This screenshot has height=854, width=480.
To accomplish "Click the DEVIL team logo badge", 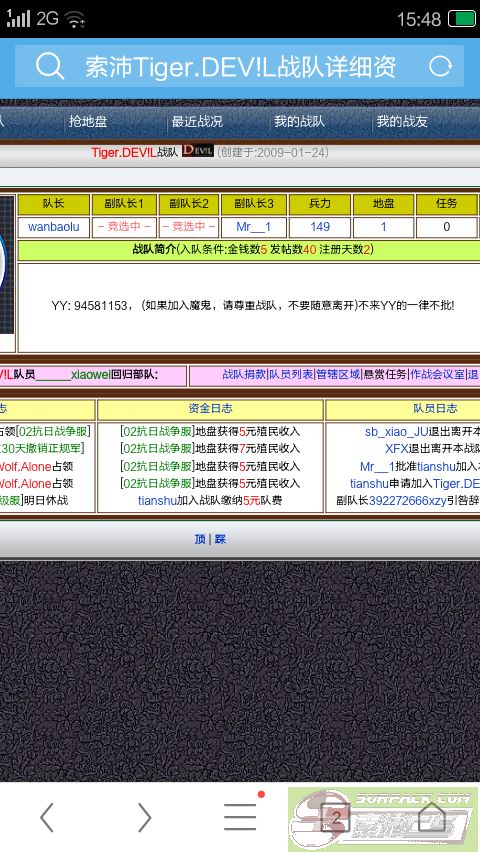I will pyautogui.click(x=197, y=151).
